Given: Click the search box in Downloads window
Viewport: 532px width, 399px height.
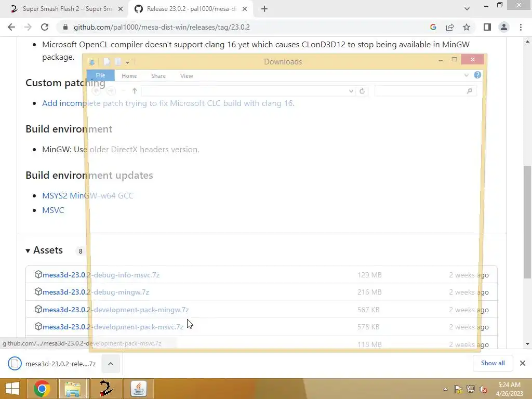Looking at the screenshot, I should [425, 91].
